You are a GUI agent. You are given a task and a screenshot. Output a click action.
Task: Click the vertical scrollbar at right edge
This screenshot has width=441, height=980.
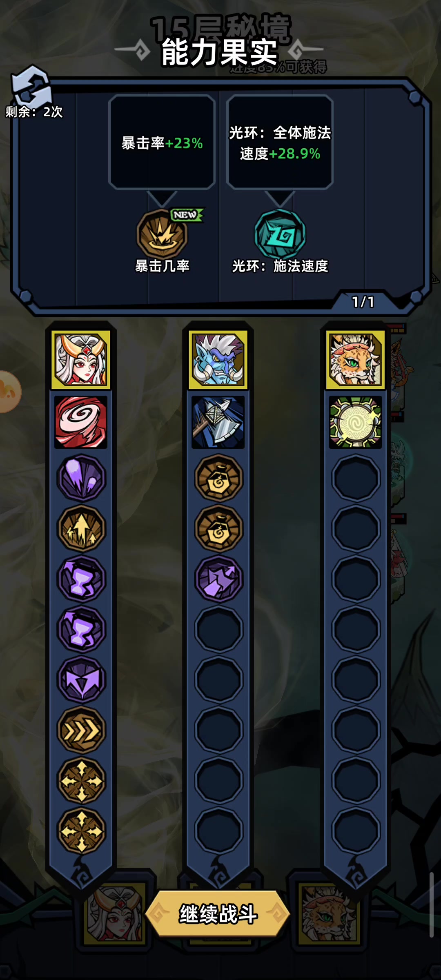pos(431,905)
